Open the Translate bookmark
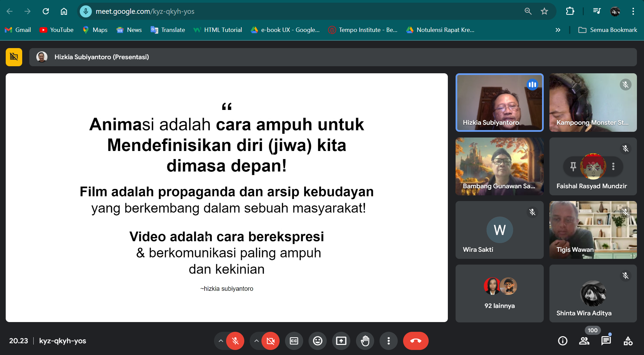644x355 pixels. 168,30
